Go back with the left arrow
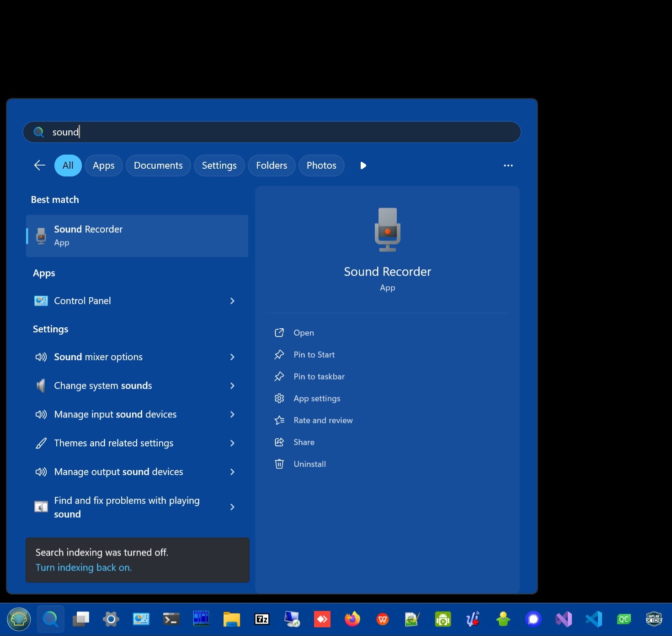This screenshot has width=672, height=636. coord(40,166)
